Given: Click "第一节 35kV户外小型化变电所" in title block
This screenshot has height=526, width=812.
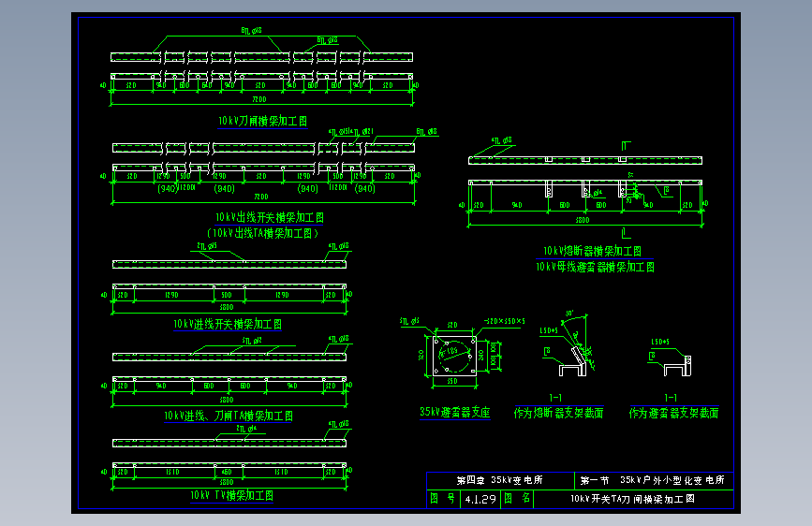Looking at the screenshot, I should pyautogui.click(x=652, y=480).
